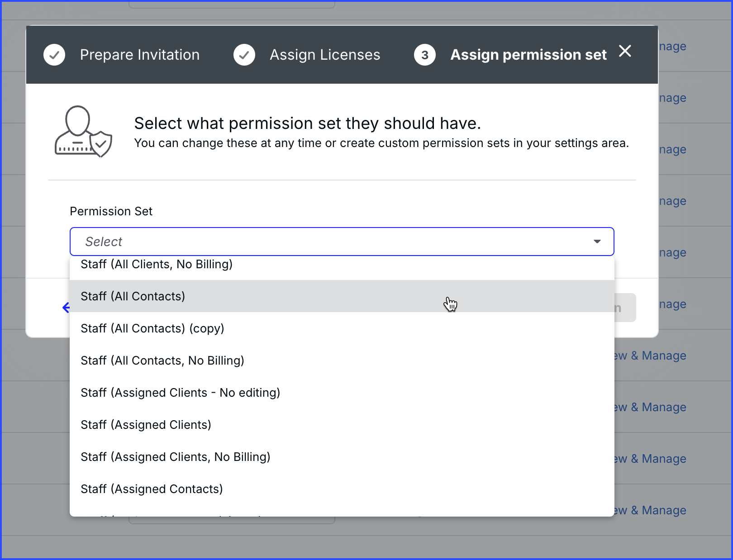Click the step 3 number circle

pos(425,55)
